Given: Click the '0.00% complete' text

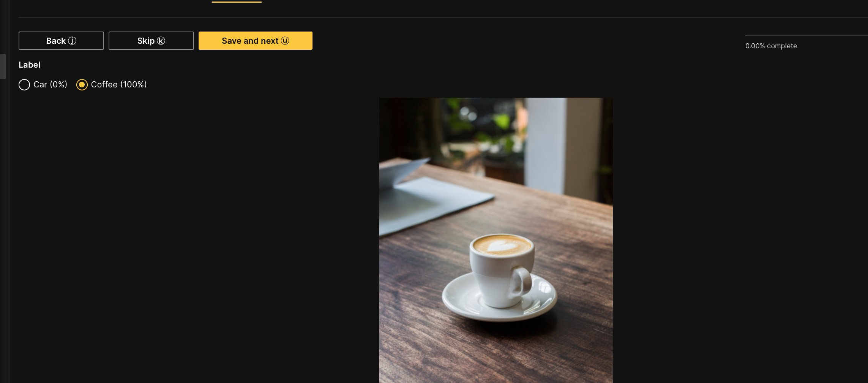Looking at the screenshot, I should (x=771, y=46).
